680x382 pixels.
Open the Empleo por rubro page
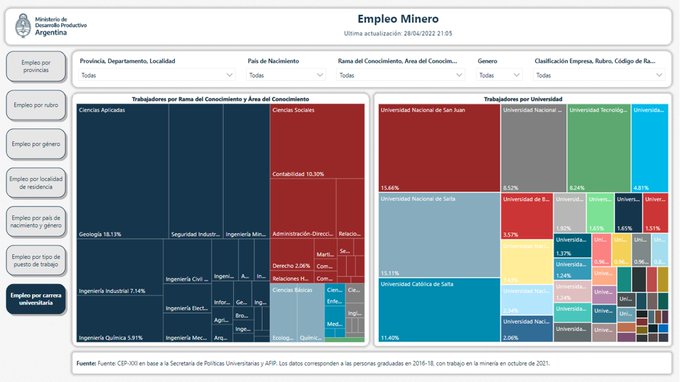[x=36, y=105]
